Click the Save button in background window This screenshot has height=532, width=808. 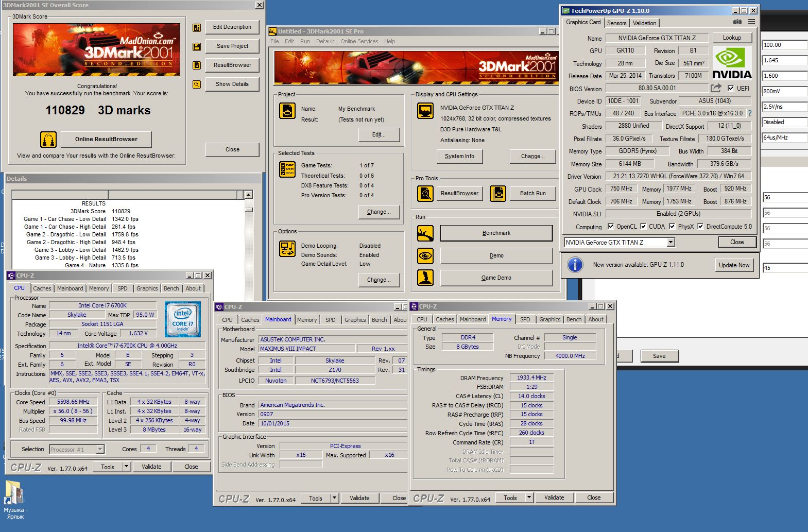(659, 356)
